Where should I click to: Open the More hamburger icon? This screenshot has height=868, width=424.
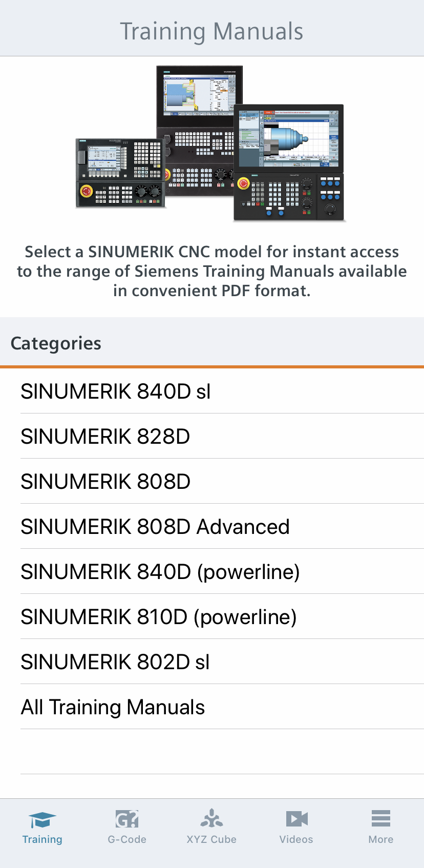(x=381, y=818)
